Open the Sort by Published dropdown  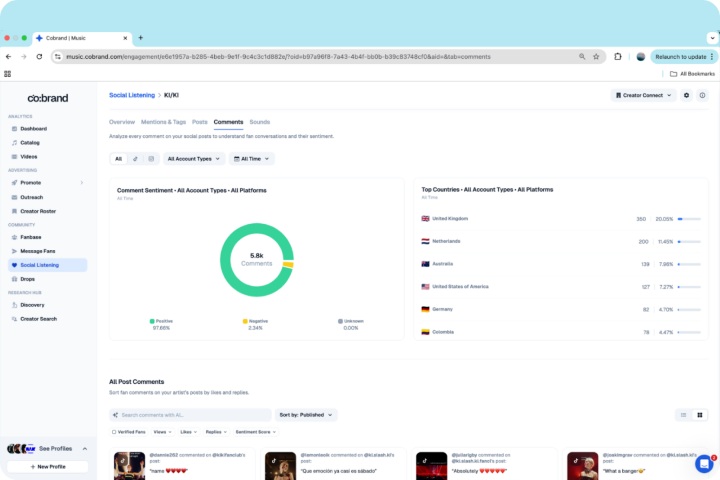pos(307,414)
